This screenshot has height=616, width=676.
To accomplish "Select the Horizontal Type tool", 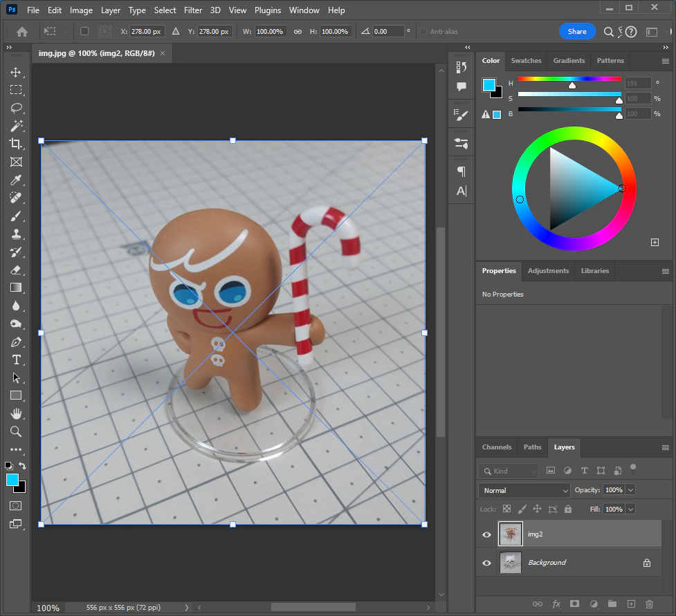I will (16, 360).
